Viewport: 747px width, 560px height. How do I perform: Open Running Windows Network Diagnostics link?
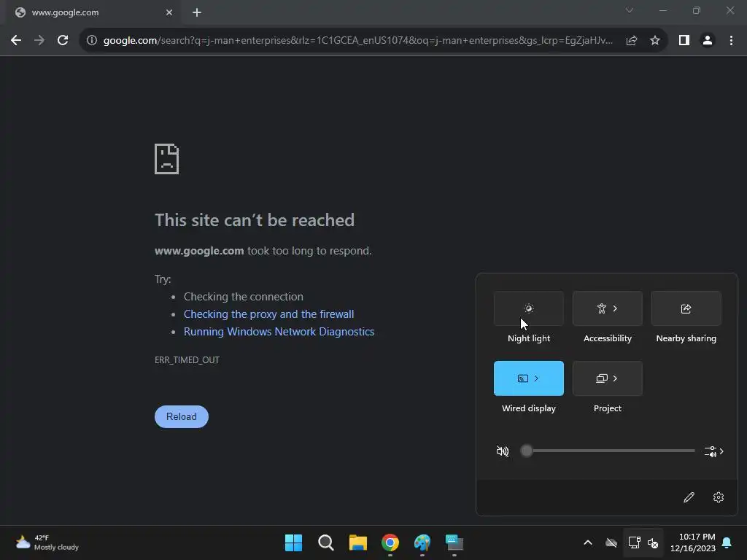pos(279,332)
